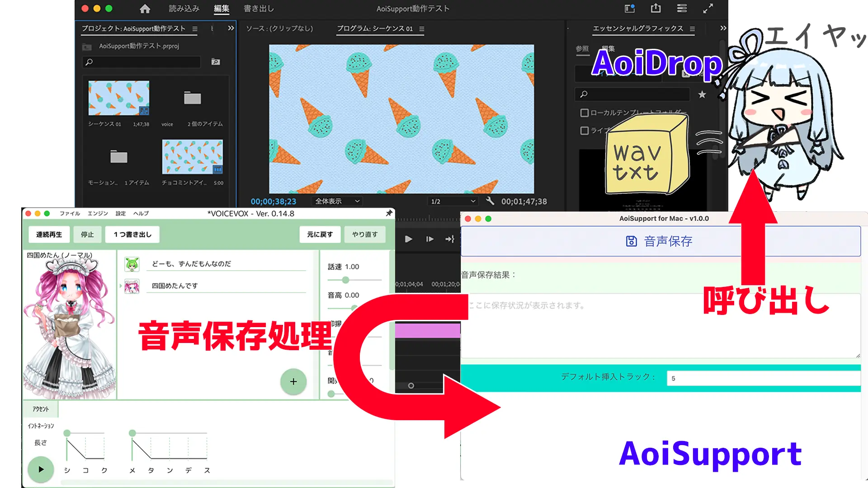Screen dimensions: 868x488
Task: Click the 停止 button in VOICEVOX
Action: (87, 235)
